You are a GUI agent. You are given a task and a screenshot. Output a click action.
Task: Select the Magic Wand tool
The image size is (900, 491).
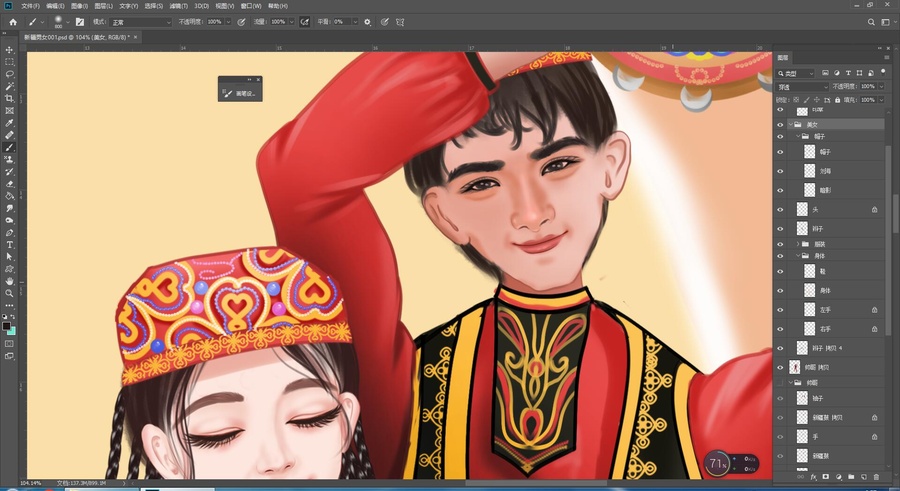[9, 86]
